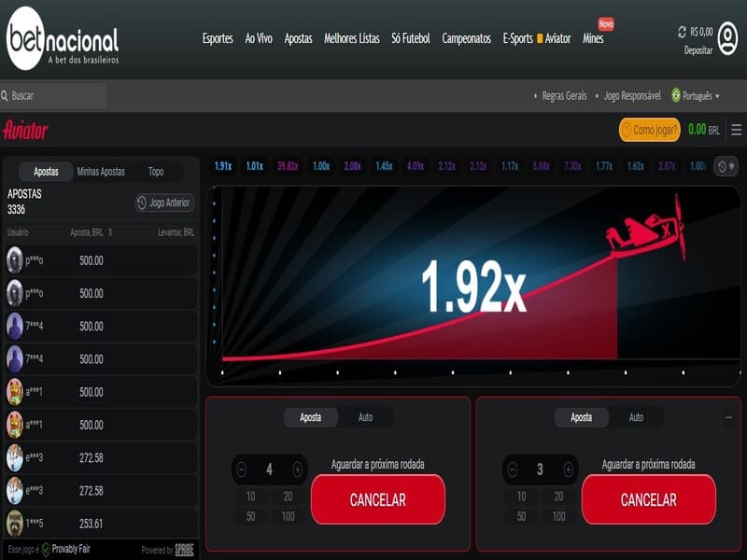The width and height of the screenshot is (747, 560).
Task: Switch right bet panel to Auto
Action: click(636, 417)
